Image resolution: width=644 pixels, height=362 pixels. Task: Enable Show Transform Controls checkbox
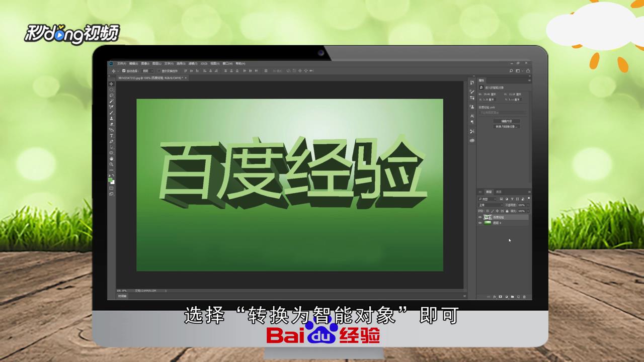pos(159,71)
